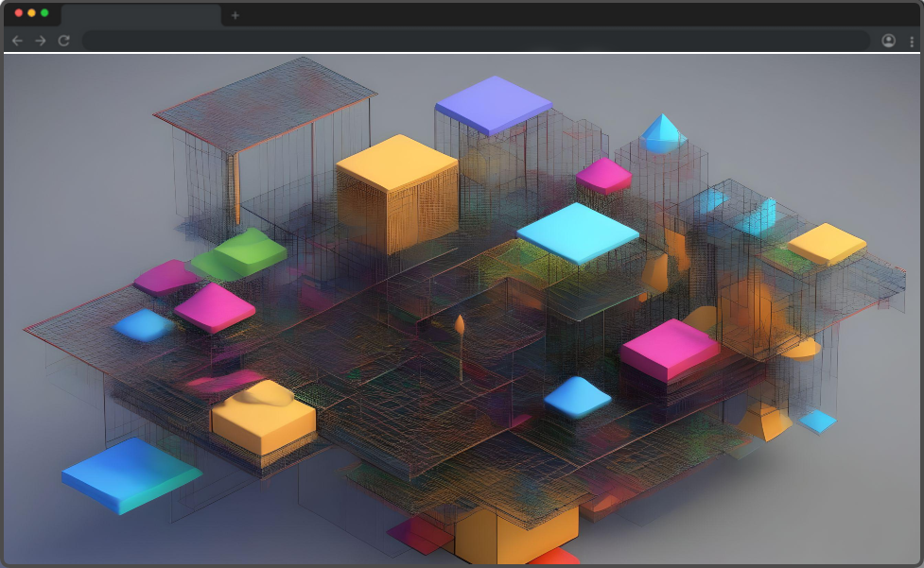Viewport: 924px width, 568px height.
Task: Reload the current page
Action: tap(64, 41)
